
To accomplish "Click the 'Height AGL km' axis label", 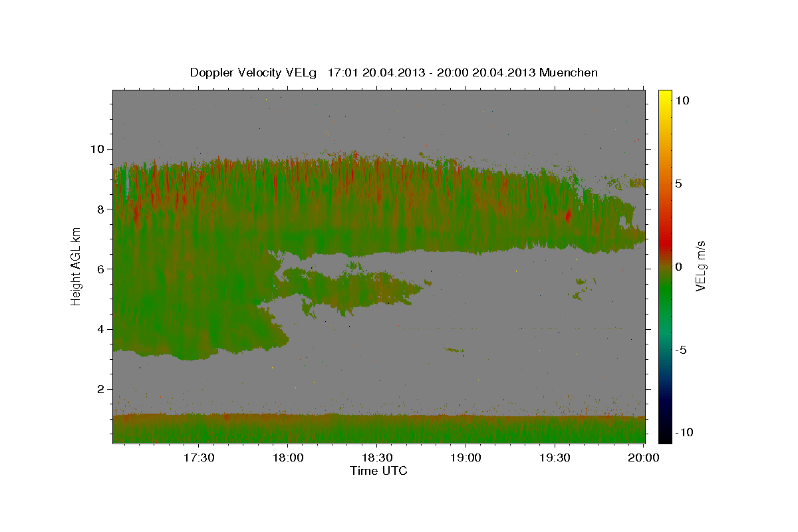I will (76, 266).
